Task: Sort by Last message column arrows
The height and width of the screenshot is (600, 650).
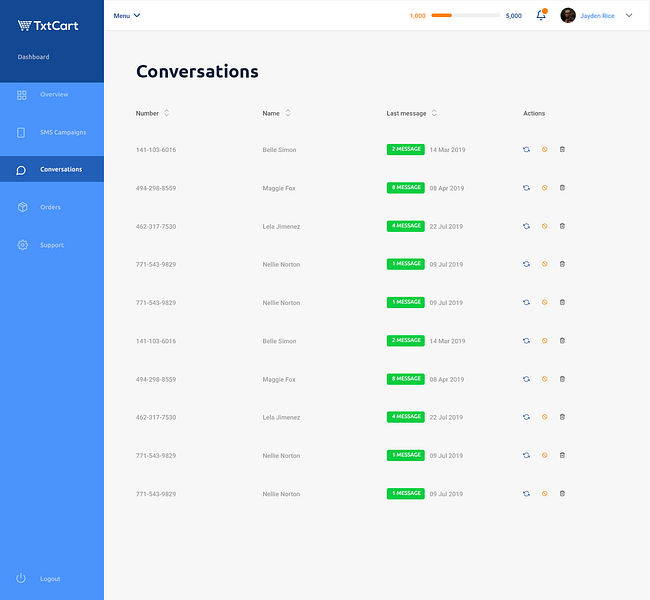Action: click(434, 113)
